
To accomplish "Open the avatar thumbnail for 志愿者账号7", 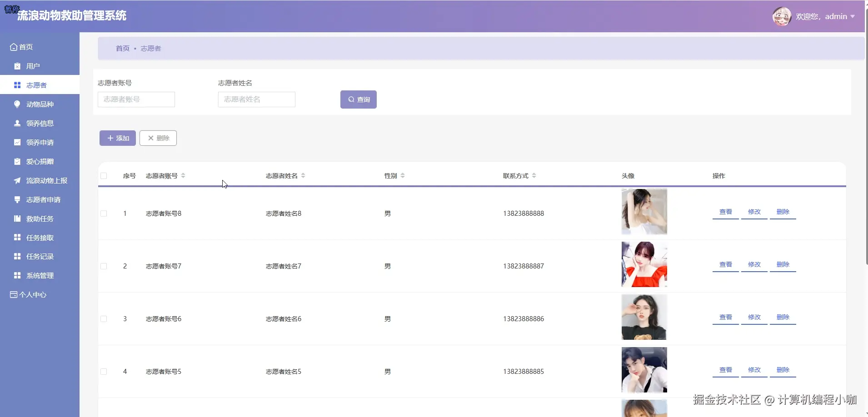I will (x=644, y=264).
